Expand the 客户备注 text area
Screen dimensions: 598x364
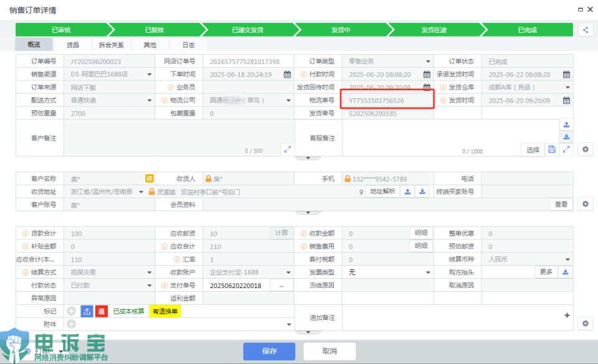tap(287, 149)
